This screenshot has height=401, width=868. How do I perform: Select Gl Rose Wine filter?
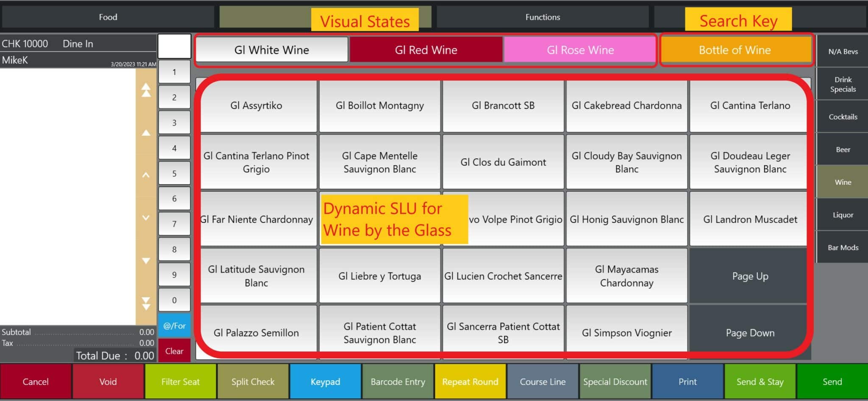(x=580, y=50)
